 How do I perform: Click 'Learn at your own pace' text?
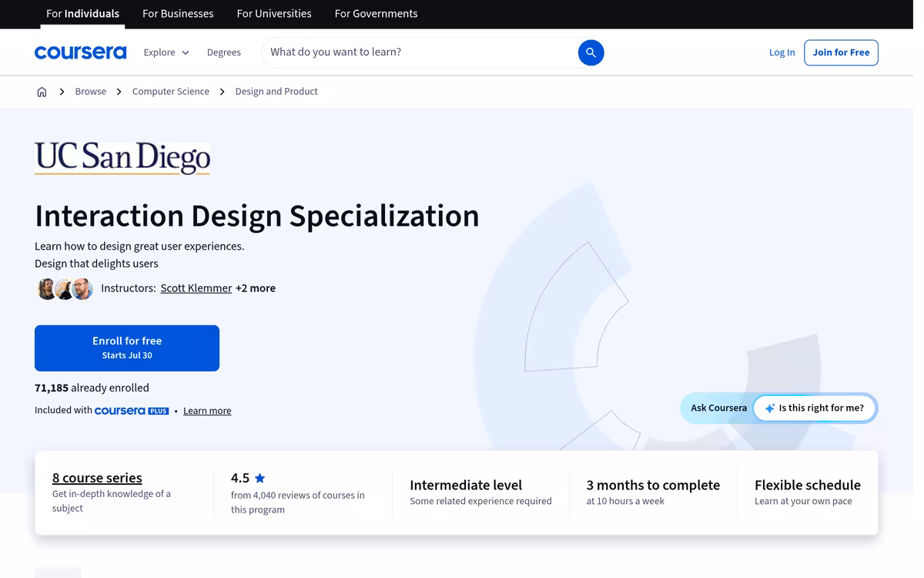pos(803,502)
